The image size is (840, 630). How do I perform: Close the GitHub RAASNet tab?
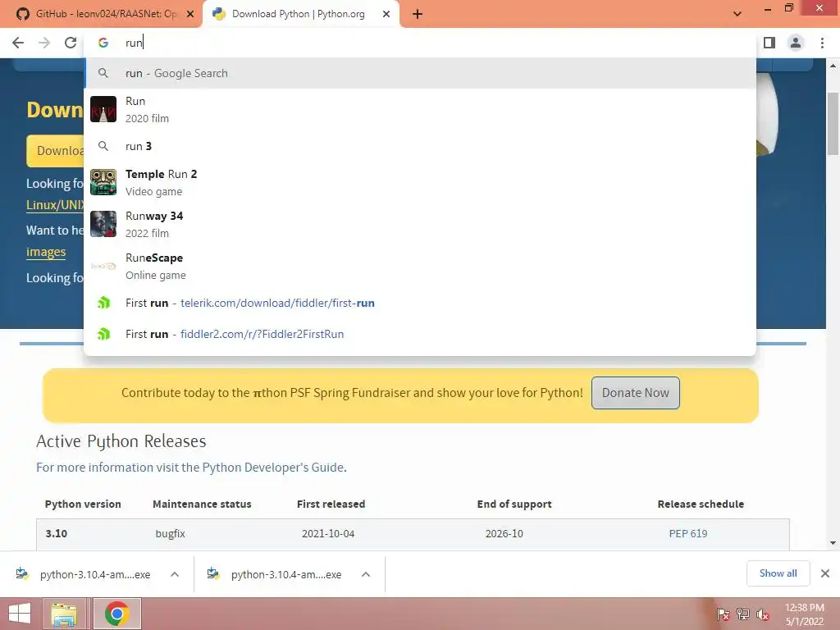(x=190, y=14)
